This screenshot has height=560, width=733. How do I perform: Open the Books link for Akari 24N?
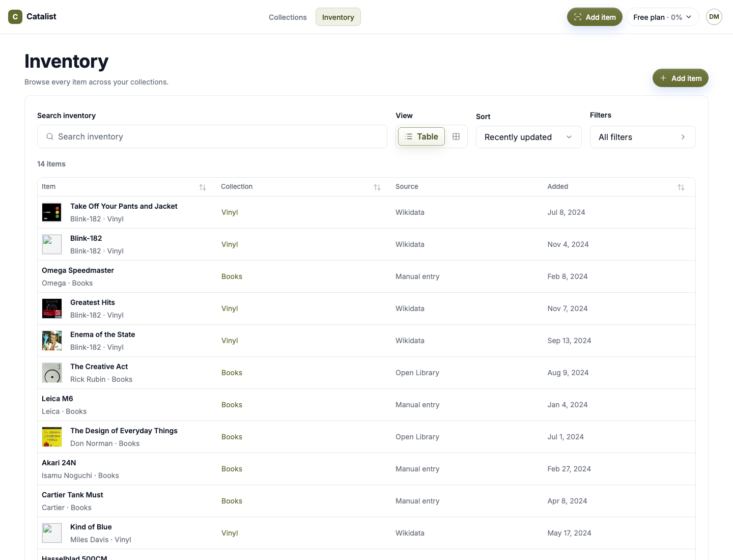pos(232,469)
